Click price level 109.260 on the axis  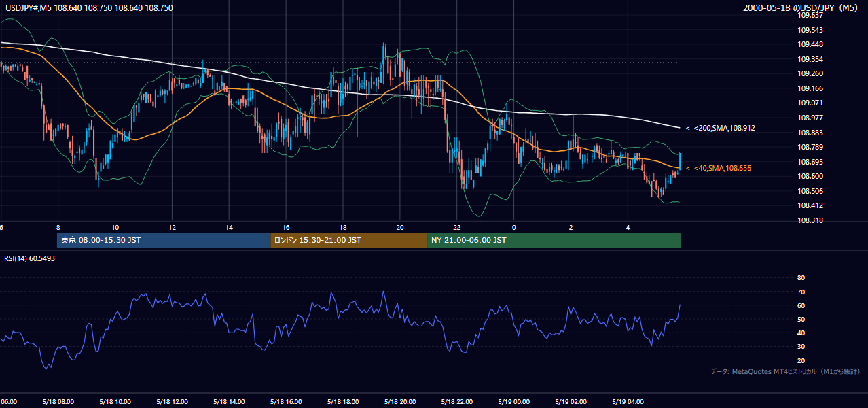(x=810, y=73)
